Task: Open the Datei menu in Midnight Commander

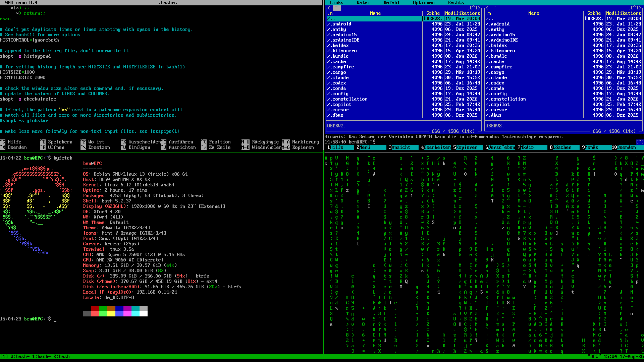Action: [x=363, y=3]
